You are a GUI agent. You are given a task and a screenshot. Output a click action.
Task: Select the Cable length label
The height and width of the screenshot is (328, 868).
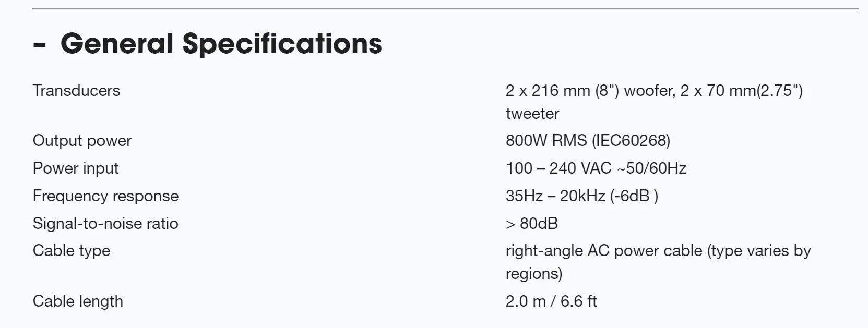point(78,301)
